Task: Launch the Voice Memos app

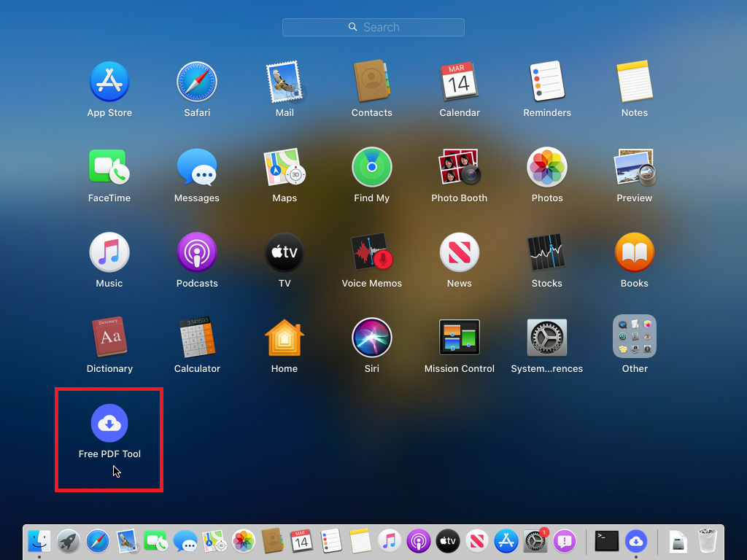Action: click(x=371, y=252)
